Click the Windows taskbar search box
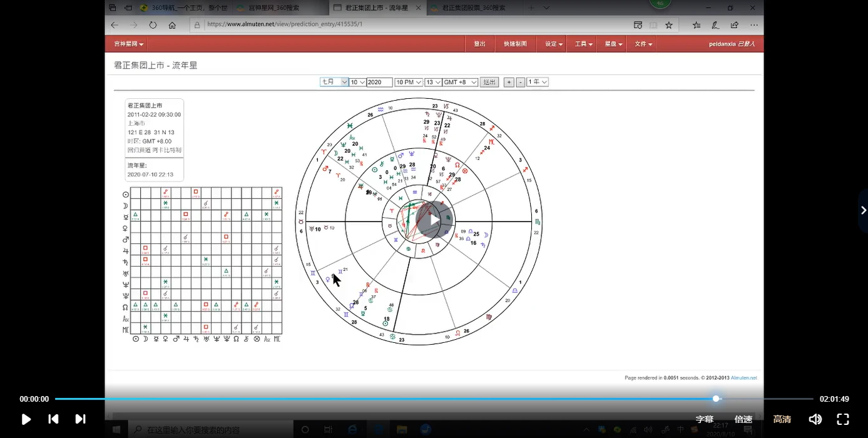Image resolution: width=868 pixels, height=438 pixels. [x=211, y=430]
